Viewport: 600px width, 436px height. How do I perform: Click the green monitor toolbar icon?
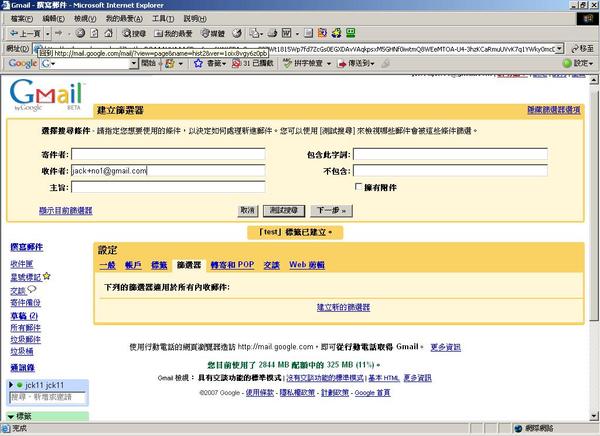(x=351, y=33)
